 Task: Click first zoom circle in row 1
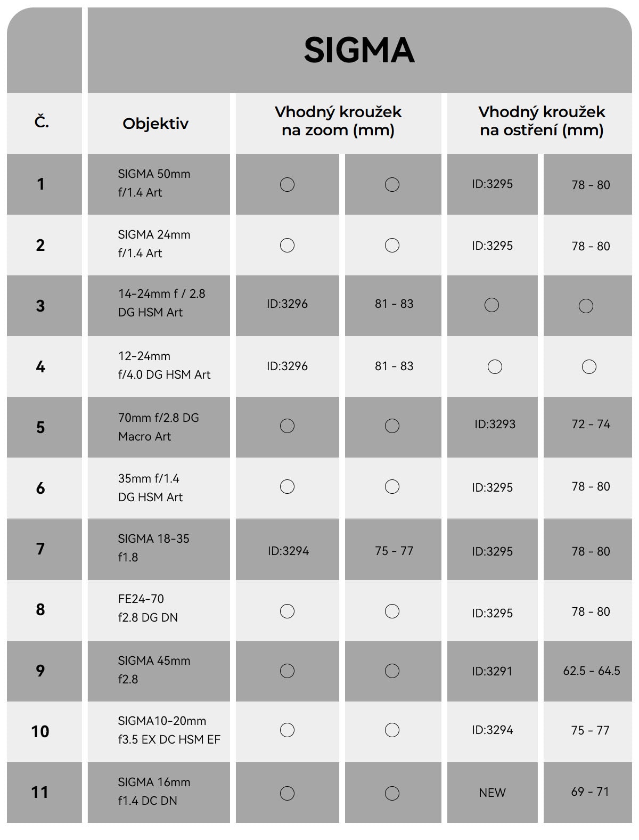click(x=287, y=184)
